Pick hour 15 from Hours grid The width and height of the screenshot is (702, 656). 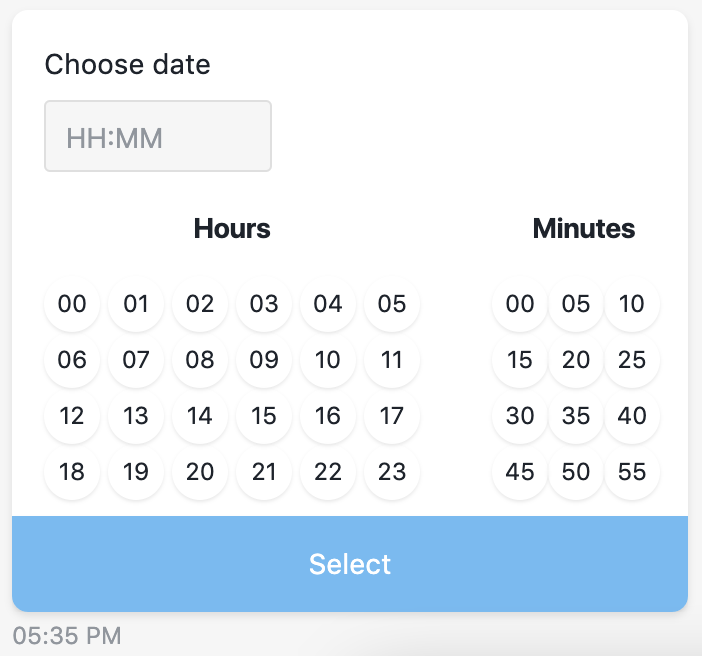[264, 416]
